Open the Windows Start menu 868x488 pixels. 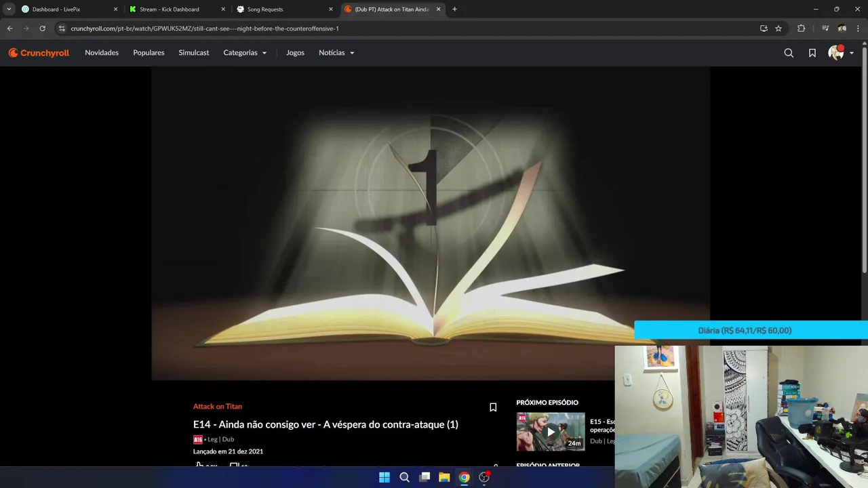click(384, 477)
